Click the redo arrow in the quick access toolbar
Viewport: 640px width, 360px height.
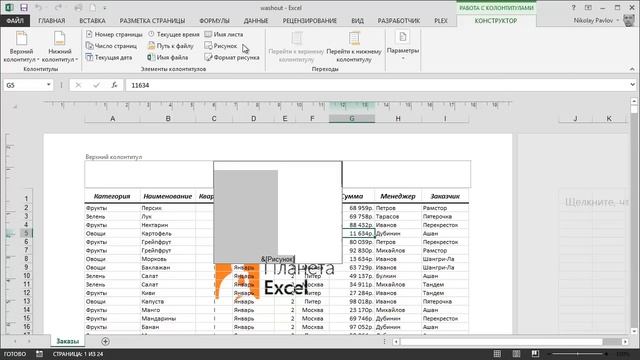pos(58,8)
